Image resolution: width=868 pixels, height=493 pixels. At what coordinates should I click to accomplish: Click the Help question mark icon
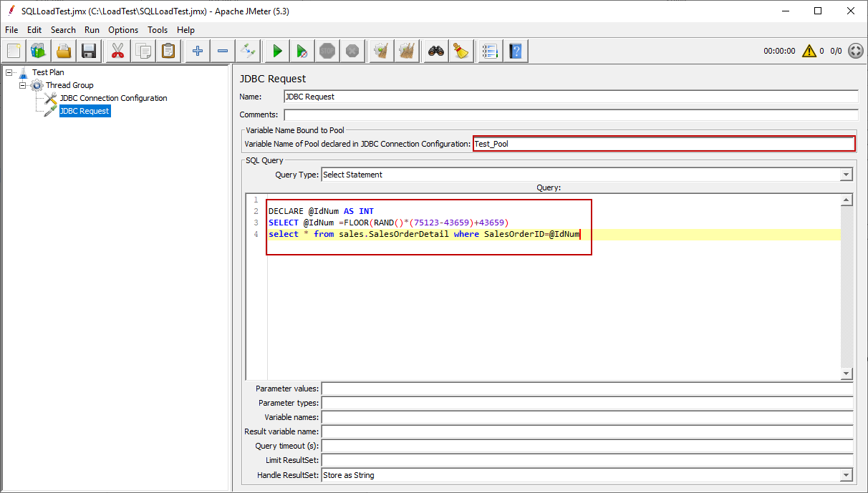pos(516,51)
